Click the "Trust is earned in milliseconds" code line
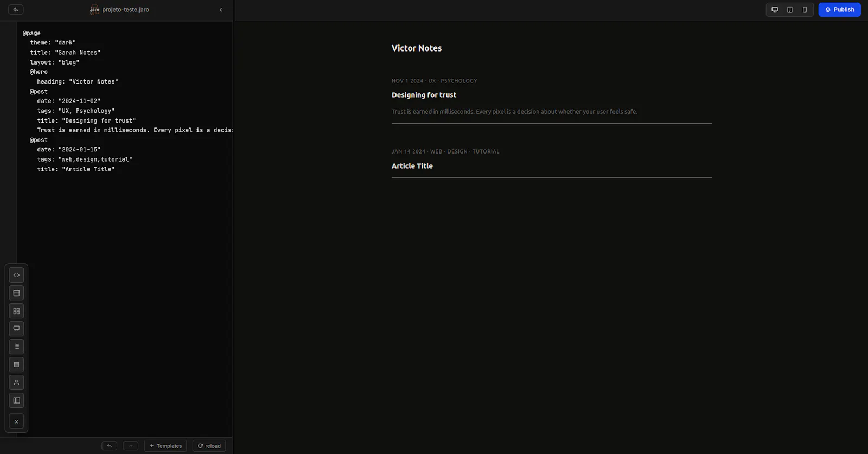 [135, 130]
